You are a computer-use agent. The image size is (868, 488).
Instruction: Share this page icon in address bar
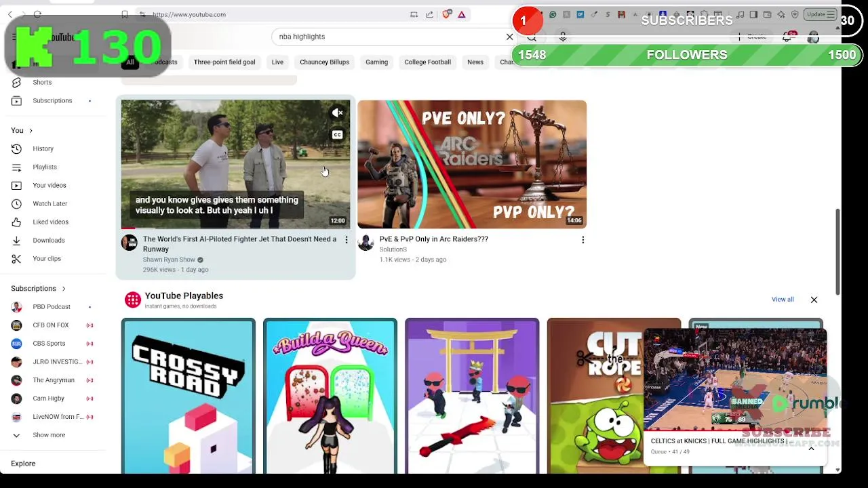(429, 14)
